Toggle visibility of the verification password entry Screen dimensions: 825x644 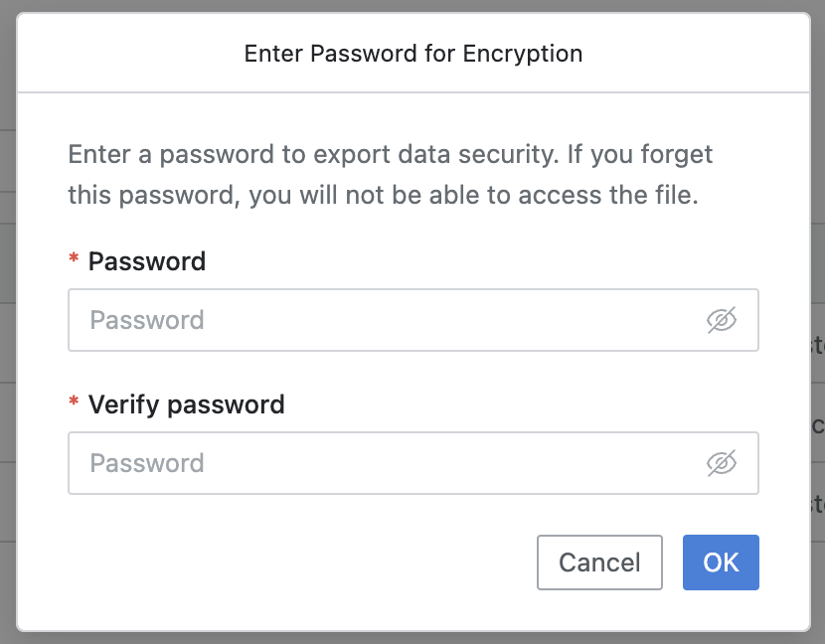coord(722,463)
